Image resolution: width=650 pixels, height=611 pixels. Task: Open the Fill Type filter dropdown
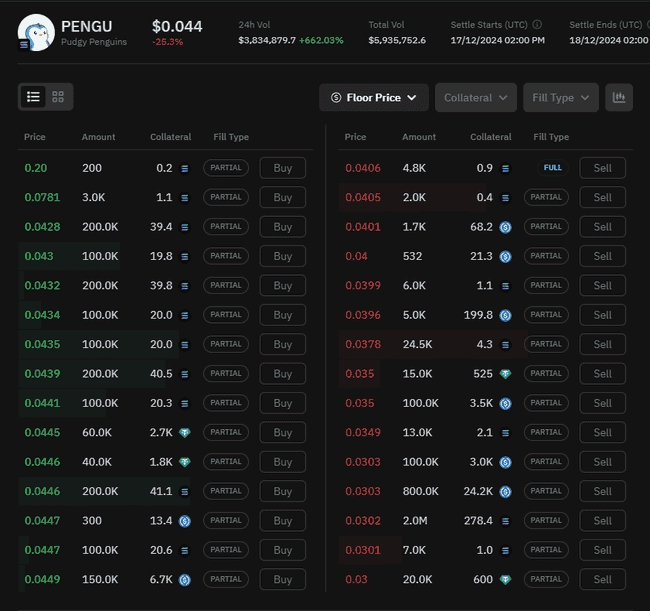pyautogui.click(x=560, y=97)
